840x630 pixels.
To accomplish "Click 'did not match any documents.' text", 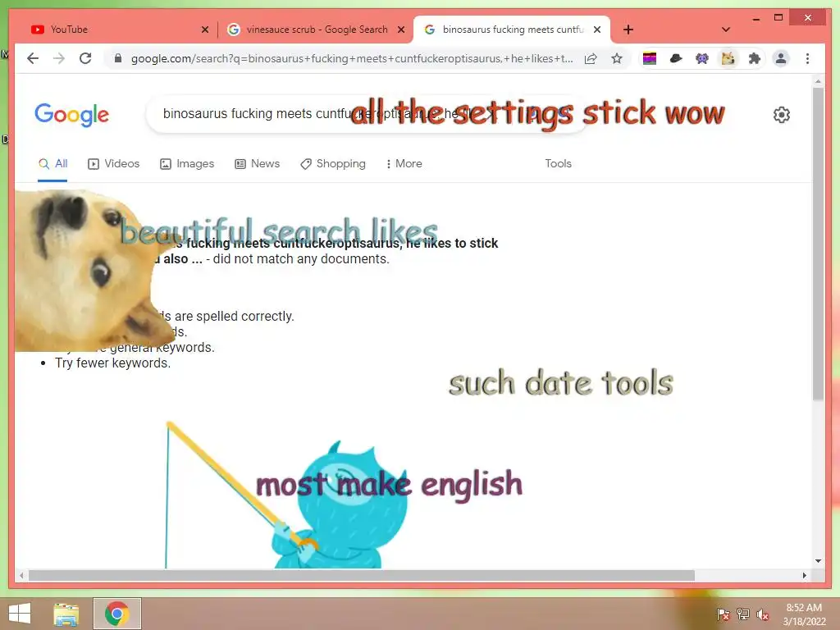I will [x=301, y=259].
